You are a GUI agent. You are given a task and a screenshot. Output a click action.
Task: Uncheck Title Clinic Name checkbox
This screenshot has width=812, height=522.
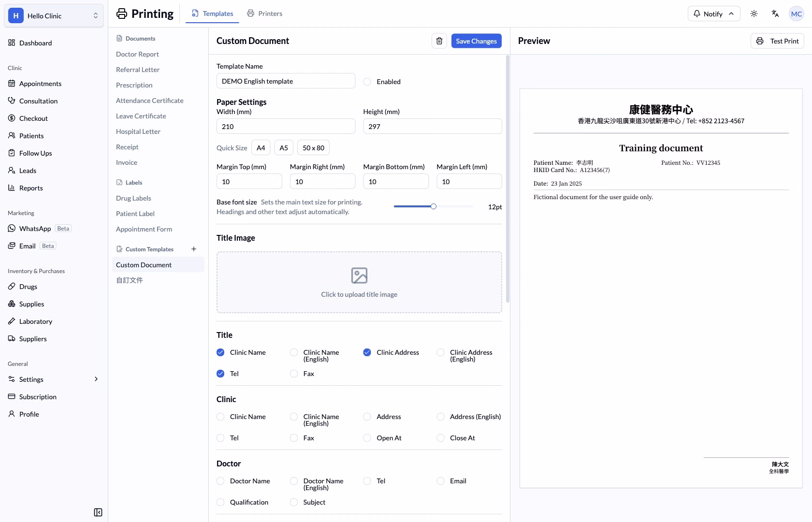[220, 352]
